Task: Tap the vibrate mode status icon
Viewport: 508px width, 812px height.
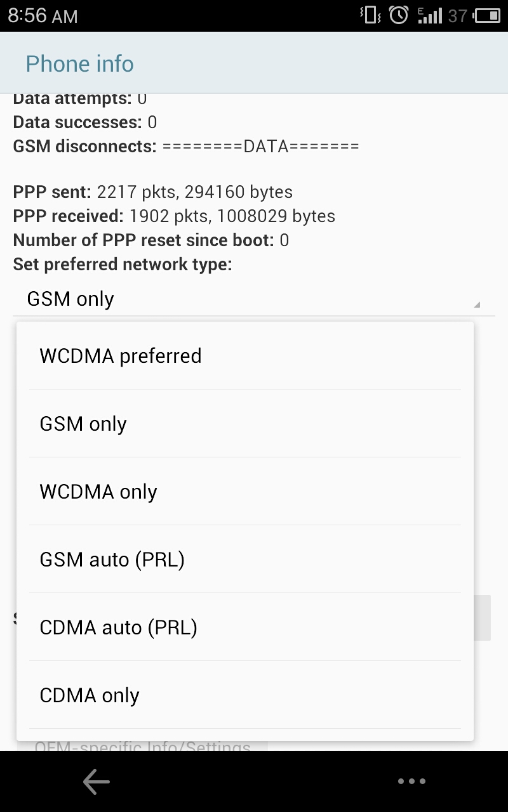Action: [370, 15]
